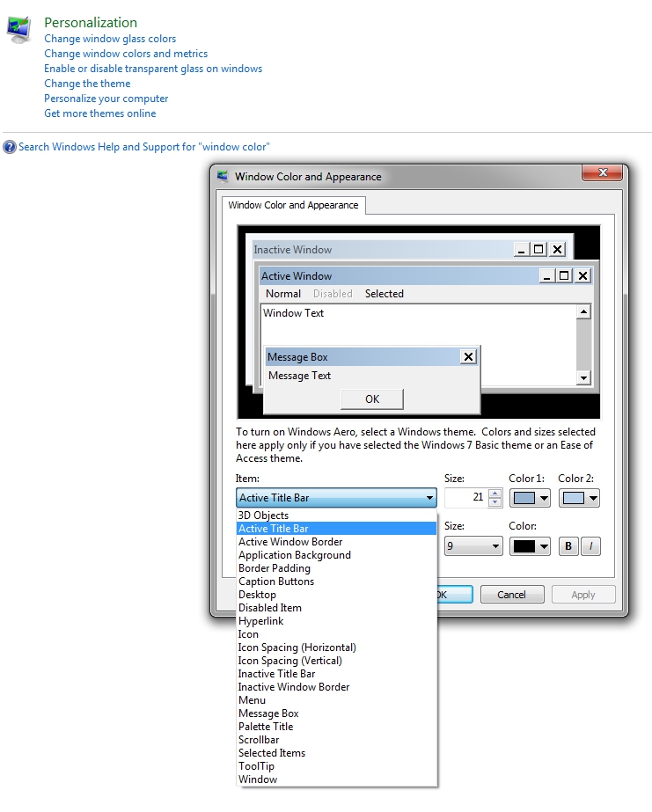Click the preview Message Box close X
Image resolution: width=652 pixels, height=812 pixels.
(468, 357)
